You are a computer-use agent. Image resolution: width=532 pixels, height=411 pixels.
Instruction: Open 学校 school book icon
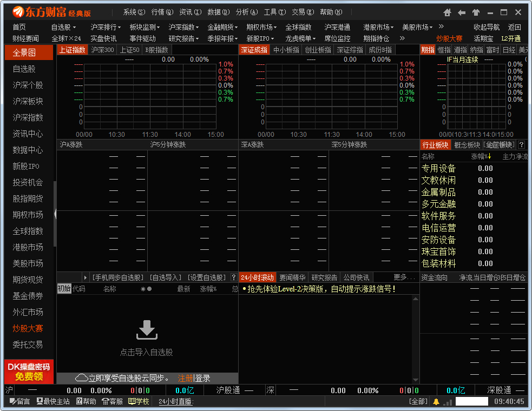(139, 401)
